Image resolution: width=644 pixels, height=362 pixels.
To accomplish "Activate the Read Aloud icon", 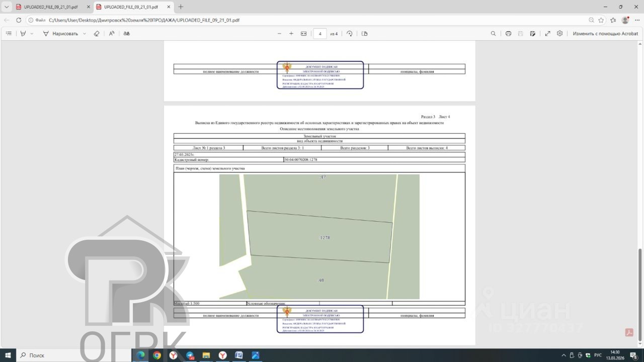I will 112,34.
